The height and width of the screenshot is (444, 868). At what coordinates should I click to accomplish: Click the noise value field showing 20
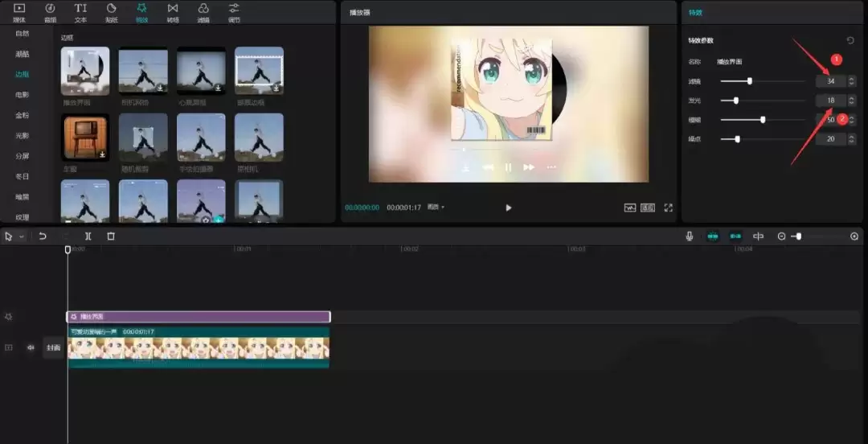tap(830, 138)
